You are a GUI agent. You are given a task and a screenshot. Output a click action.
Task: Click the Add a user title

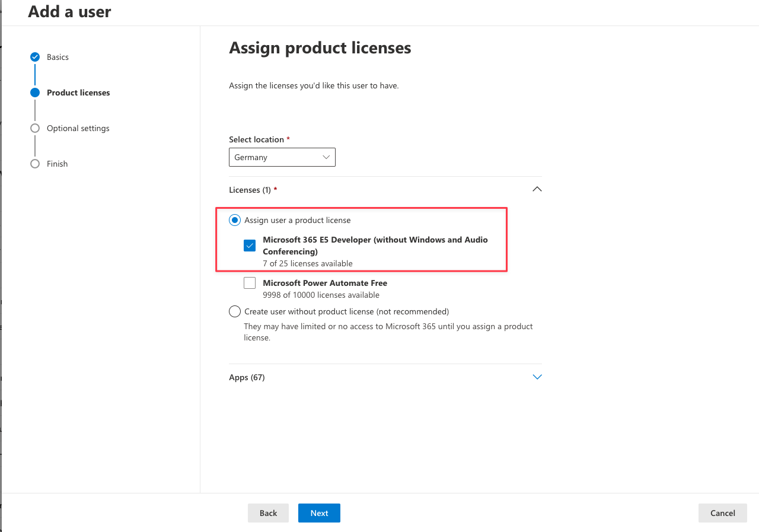click(69, 11)
